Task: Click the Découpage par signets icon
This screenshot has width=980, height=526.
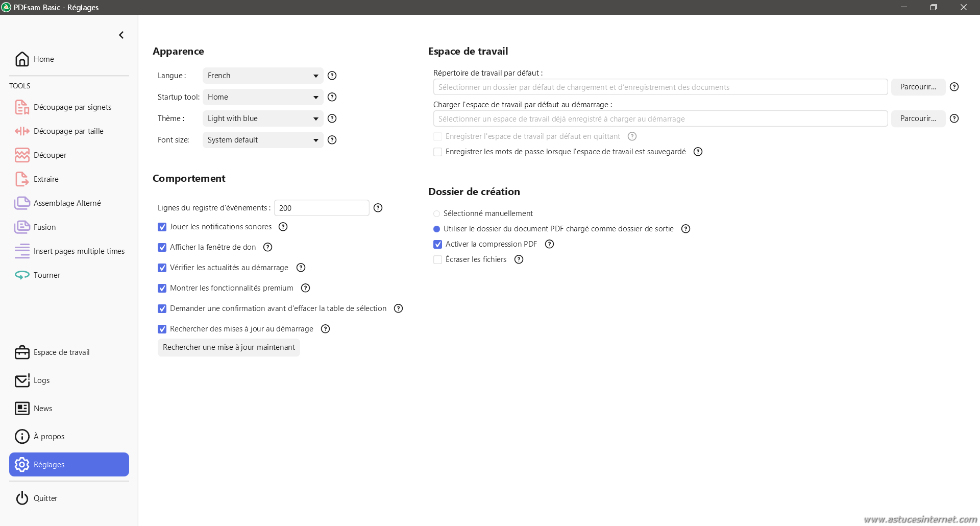Action: [x=22, y=107]
